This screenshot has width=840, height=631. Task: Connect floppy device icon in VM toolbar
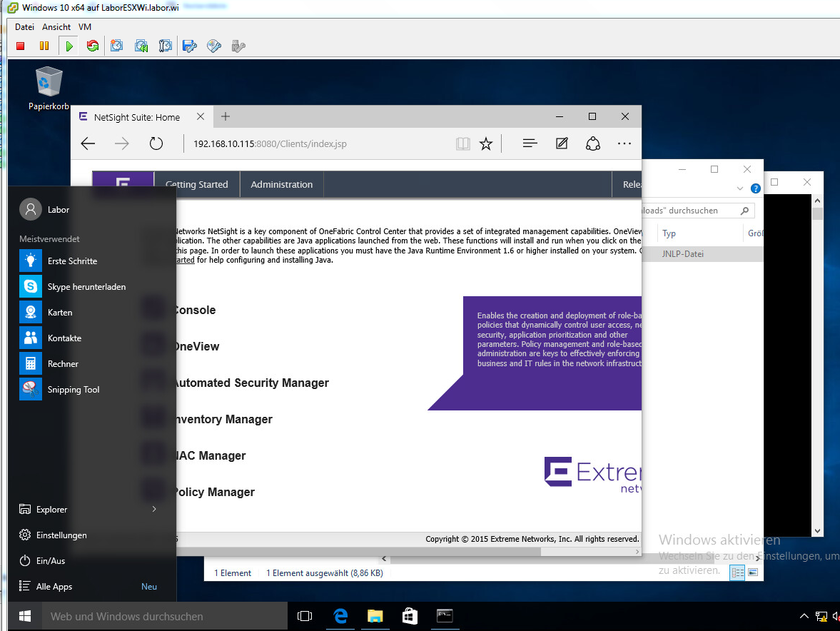pyautogui.click(x=190, y=46)
